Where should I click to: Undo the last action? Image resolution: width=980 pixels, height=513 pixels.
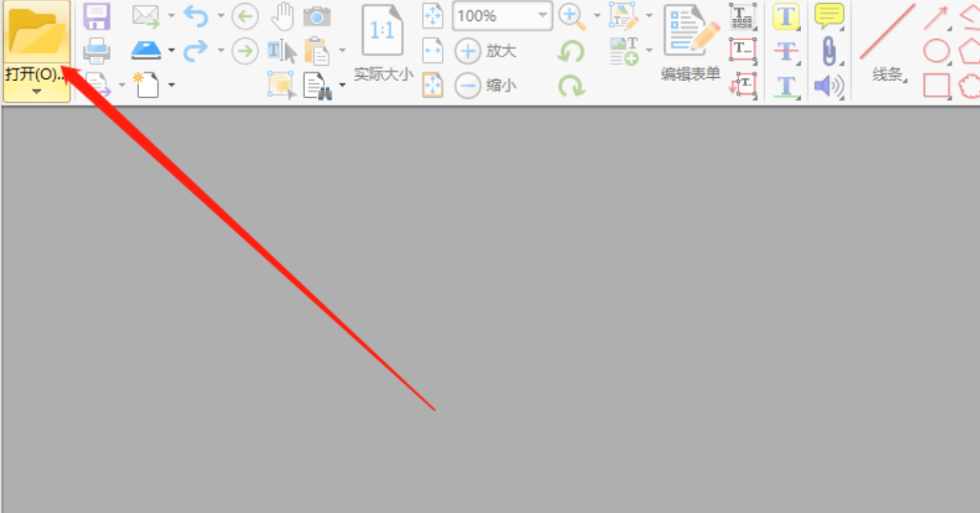(195, 16)
